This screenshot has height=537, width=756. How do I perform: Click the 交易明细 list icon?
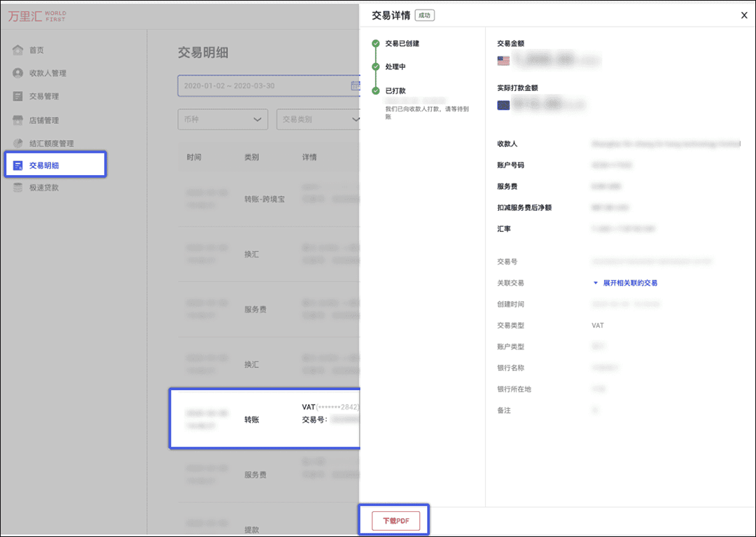point(17,166)
